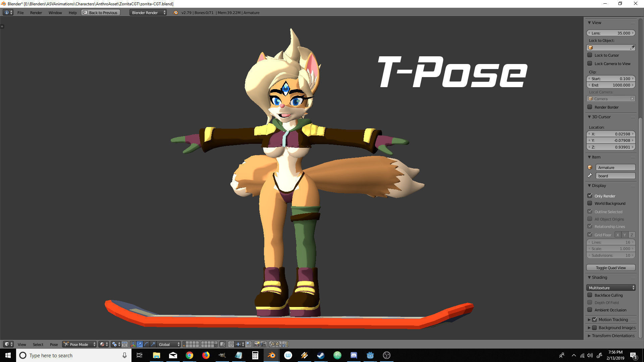Select the scale manipulator icon

click(x=153, y=344)
